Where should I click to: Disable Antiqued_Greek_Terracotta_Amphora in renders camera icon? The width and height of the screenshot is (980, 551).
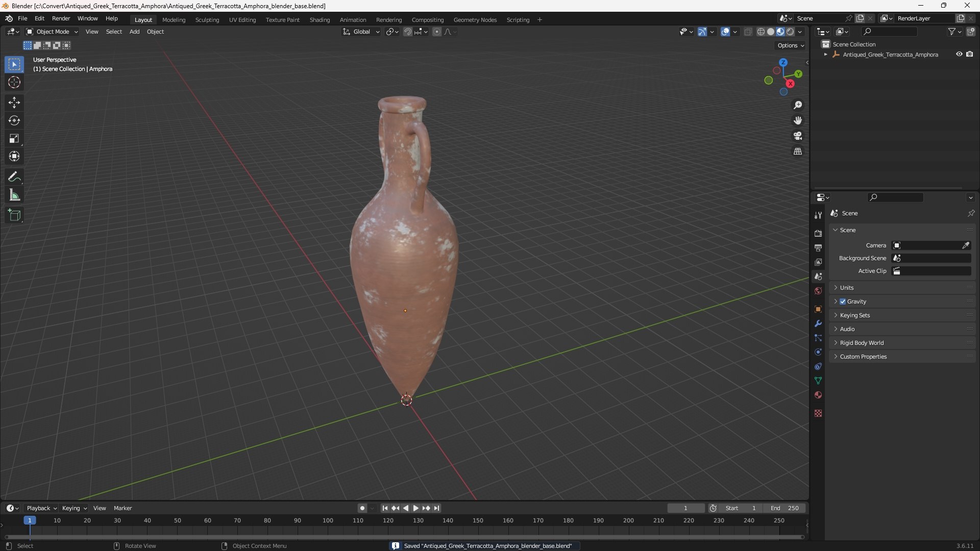(970, 54)
